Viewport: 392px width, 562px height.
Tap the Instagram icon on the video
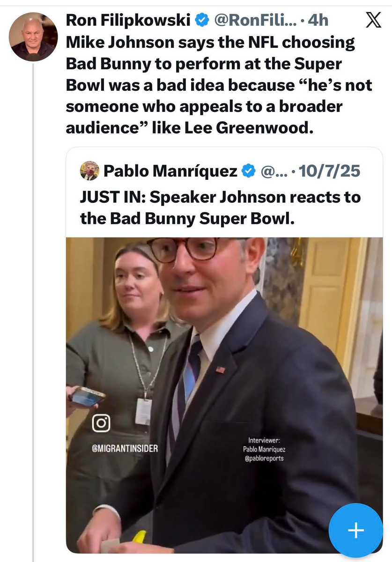(101, 423)
